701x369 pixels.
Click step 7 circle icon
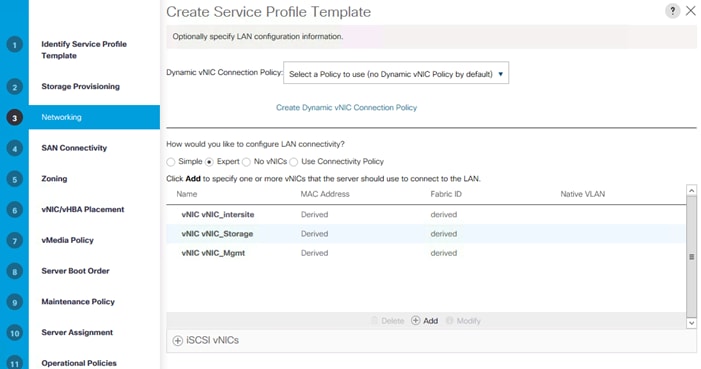[14, 241]
